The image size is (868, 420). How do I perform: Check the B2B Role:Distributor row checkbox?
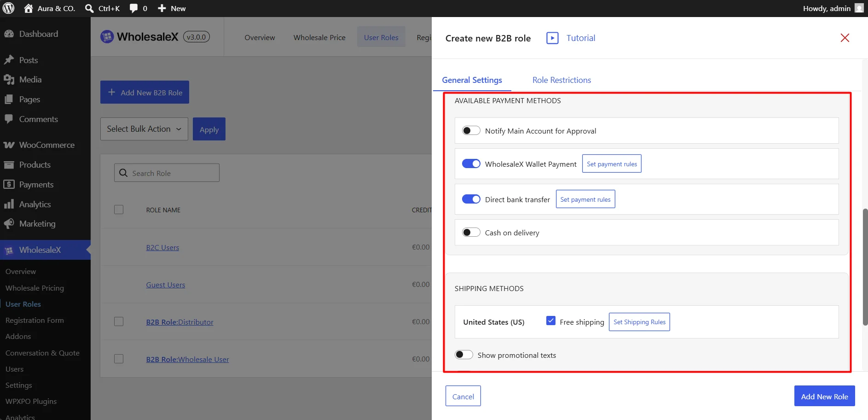coord(119,322)
